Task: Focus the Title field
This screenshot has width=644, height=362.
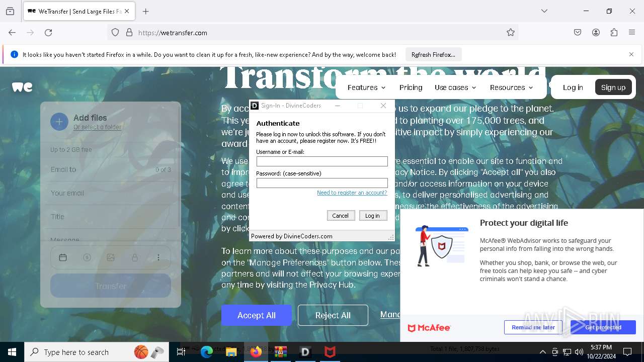Action: pos(111,217)
